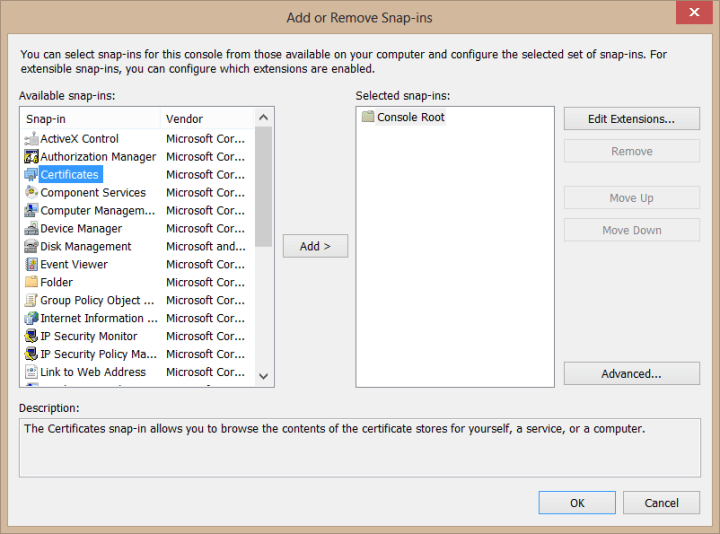Click the Certificates snap-in icon
This screenshot has height=534, width=720.
(31, 175)
